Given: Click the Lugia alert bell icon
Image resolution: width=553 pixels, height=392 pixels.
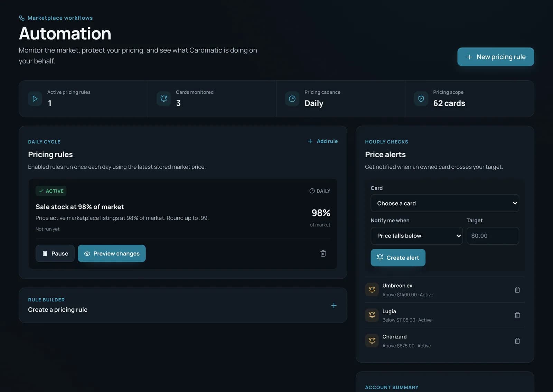Looking at the screenshot, I should [372, 315].
